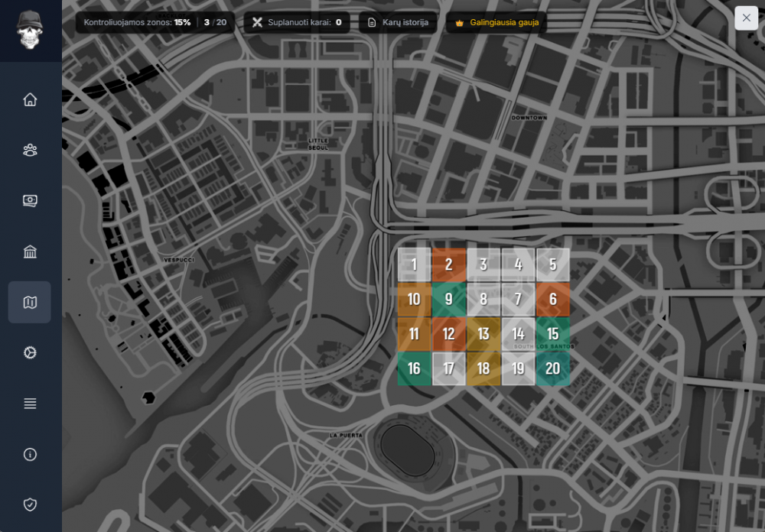Select green zone 9
Viewport: 765px width, 532px height.
pos(449,299)
